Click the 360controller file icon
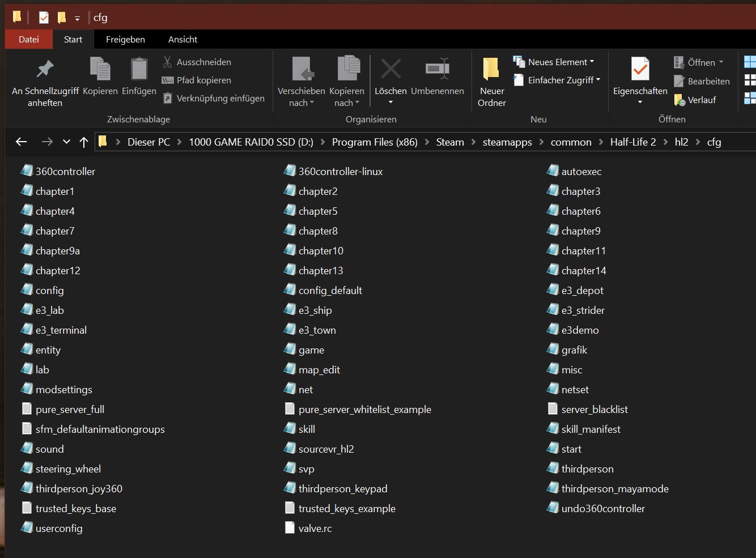The height and width of the screenshot is (558, 756). (27, 171)
